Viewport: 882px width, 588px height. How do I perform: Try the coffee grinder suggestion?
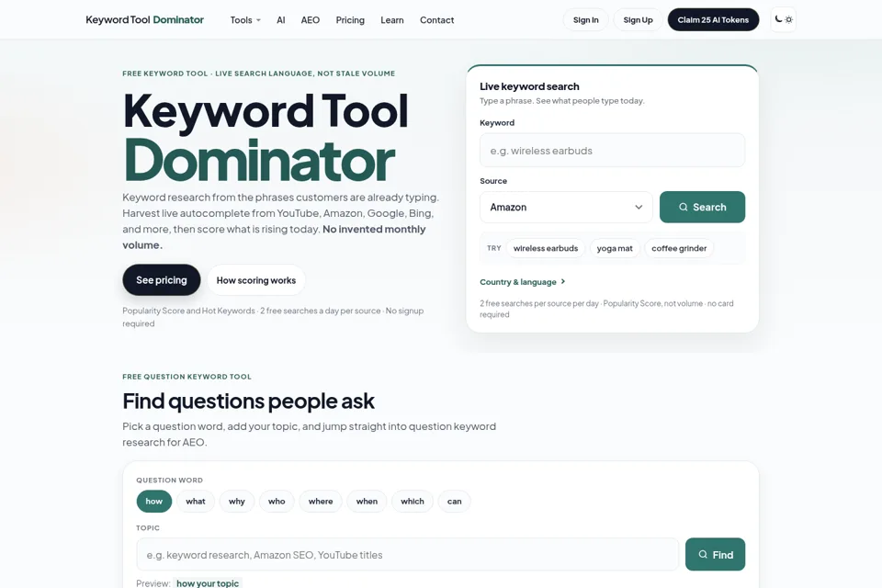tap(679, 248)
